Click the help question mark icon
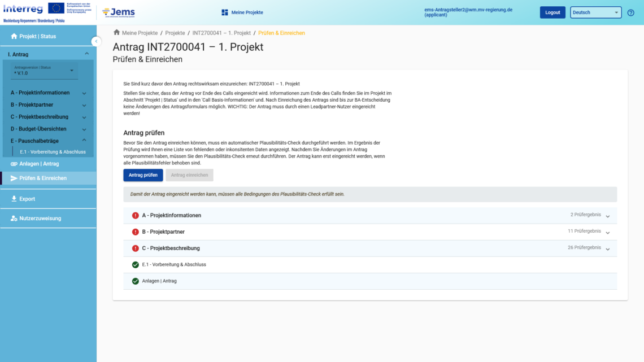This screenshot has width=644, height=362. tap(630, 12)
